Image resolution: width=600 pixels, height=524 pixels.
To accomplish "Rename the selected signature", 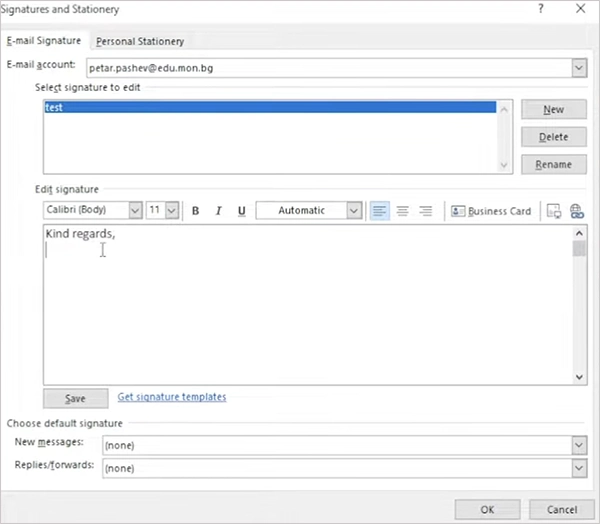I will point(554,165).
